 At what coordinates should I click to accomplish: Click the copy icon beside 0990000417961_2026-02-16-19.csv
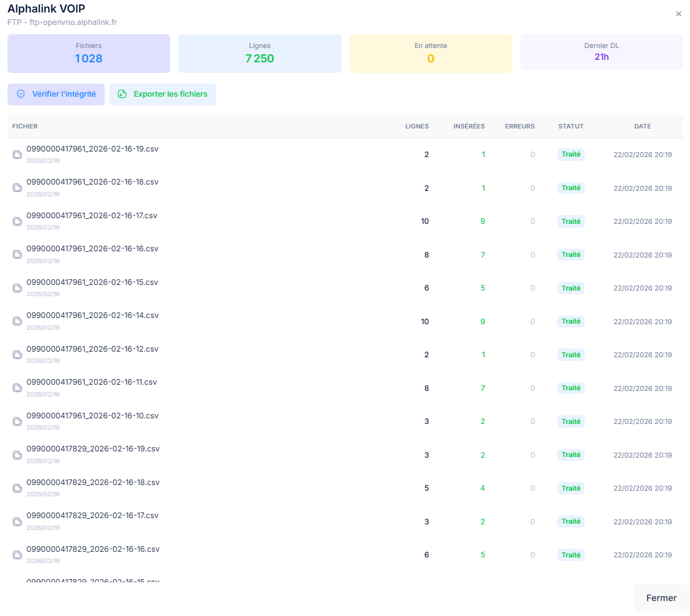(17, 154)
